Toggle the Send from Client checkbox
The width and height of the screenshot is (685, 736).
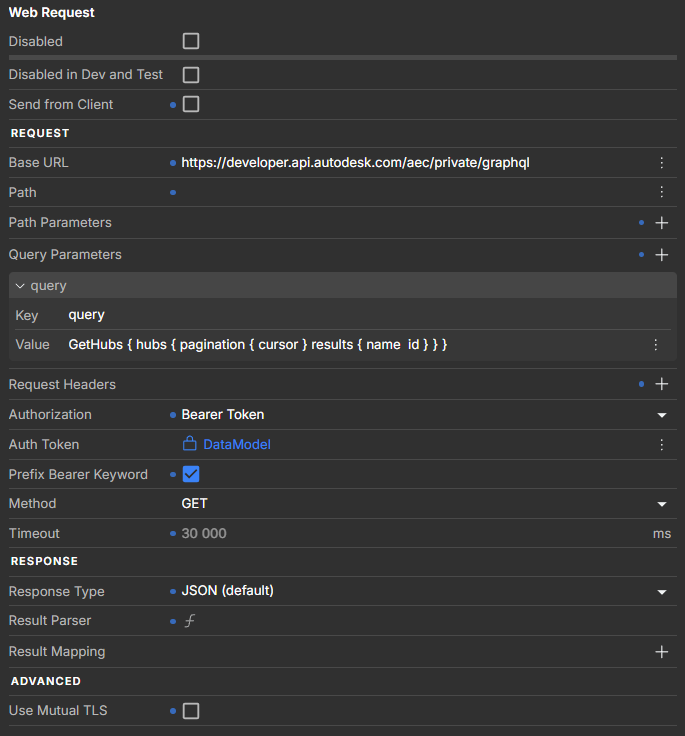(191, 104)
